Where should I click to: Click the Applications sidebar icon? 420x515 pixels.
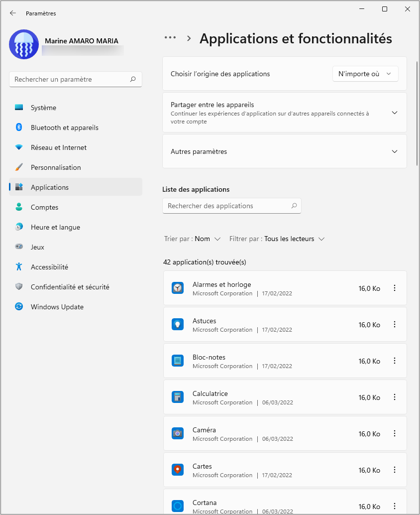(x=19, y=187)
